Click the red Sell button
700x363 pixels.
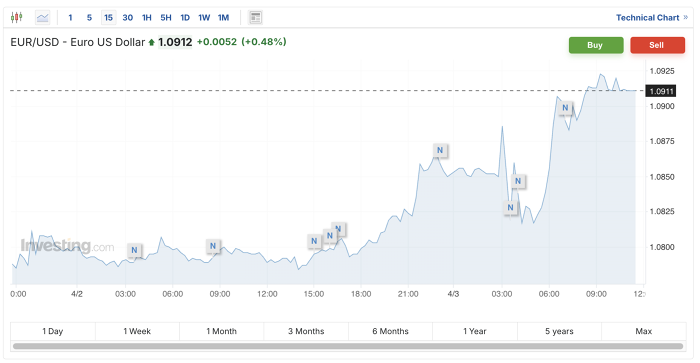pos(658,45)
